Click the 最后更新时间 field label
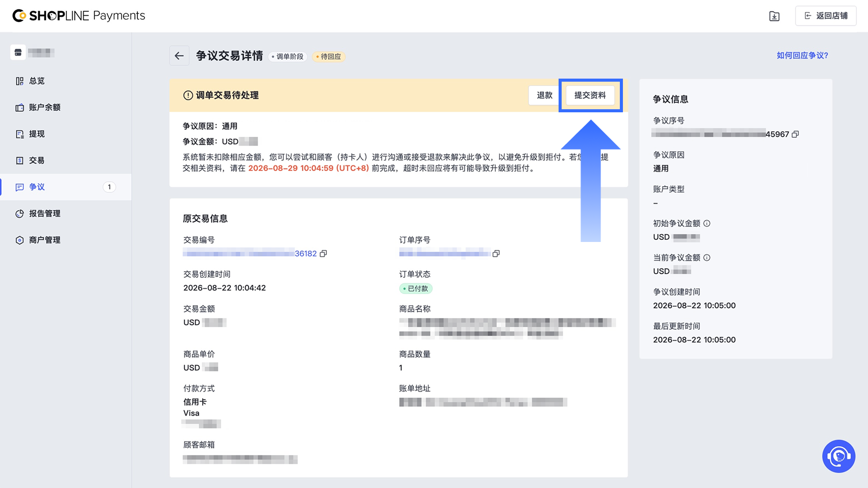 [677, 326]
